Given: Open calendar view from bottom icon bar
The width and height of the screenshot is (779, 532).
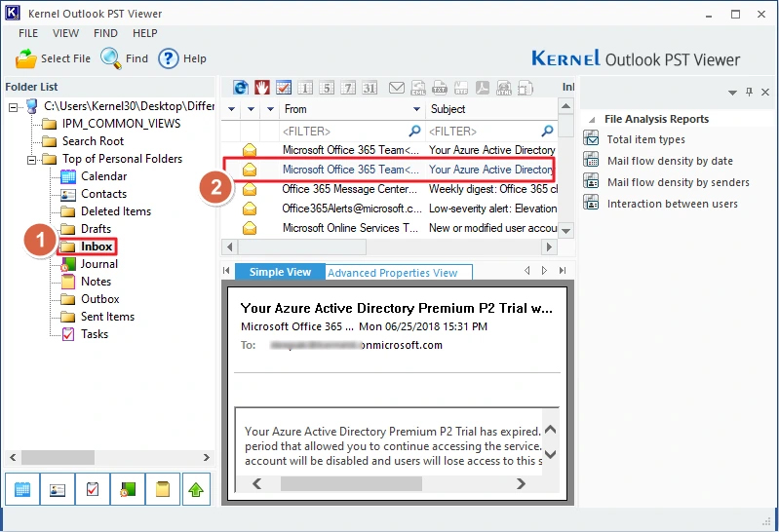Looking at the screenshot, I should 22,489.
